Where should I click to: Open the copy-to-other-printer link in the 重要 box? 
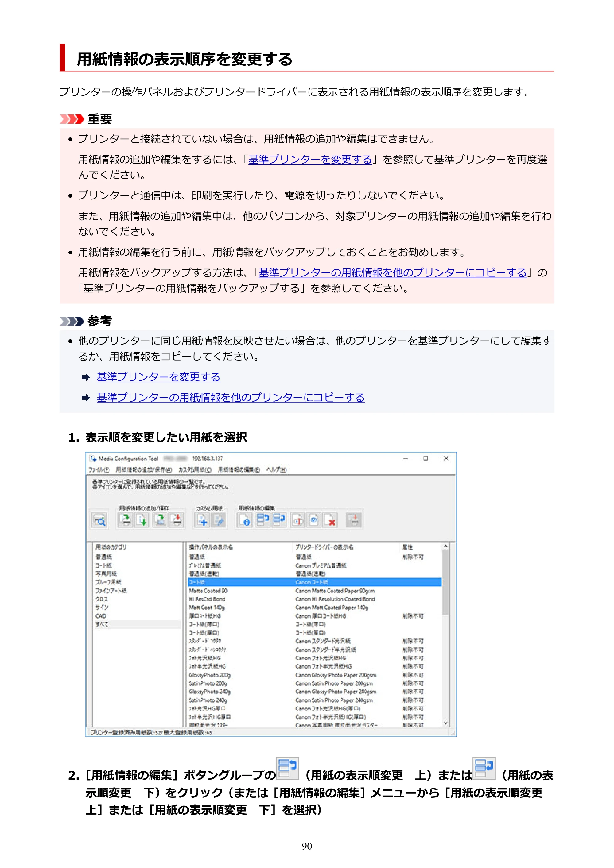[x=393, y=272]
